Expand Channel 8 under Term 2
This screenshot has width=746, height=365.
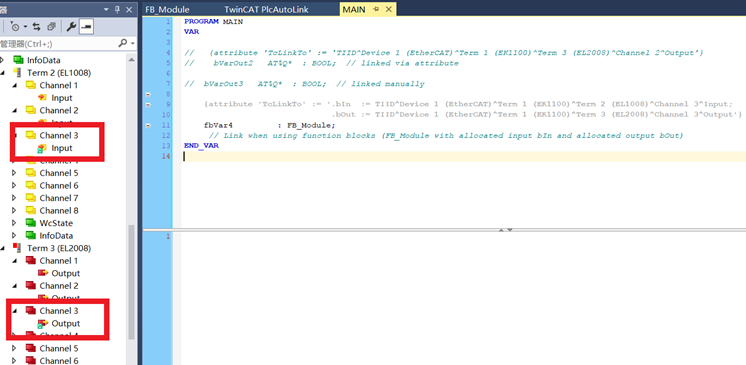click(14, 210)
